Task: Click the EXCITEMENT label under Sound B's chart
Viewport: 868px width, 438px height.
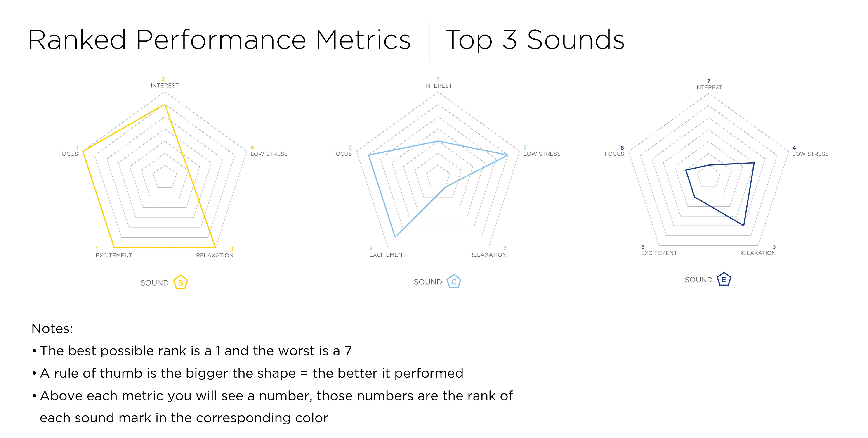Action: [114, 256]
